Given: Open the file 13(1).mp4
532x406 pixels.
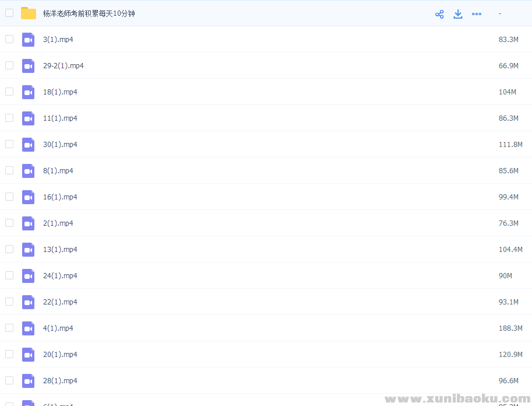Looking at the screenshot, I should (59, 249).
